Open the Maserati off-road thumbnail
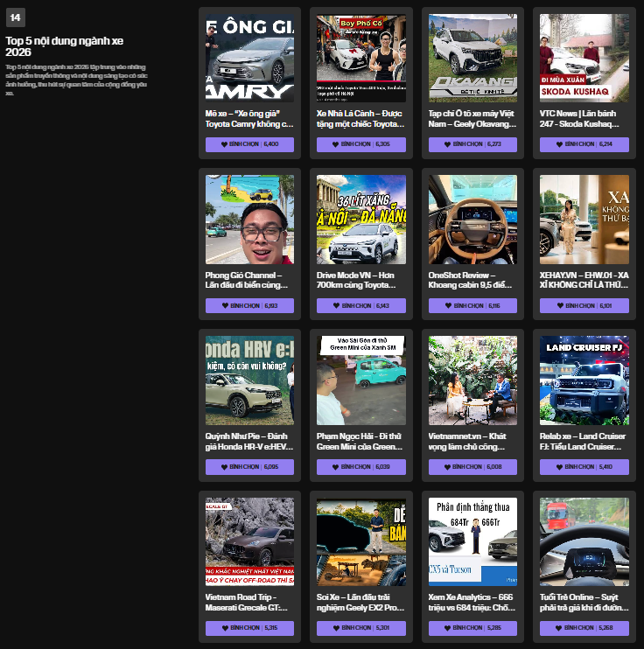 [249, 541]
